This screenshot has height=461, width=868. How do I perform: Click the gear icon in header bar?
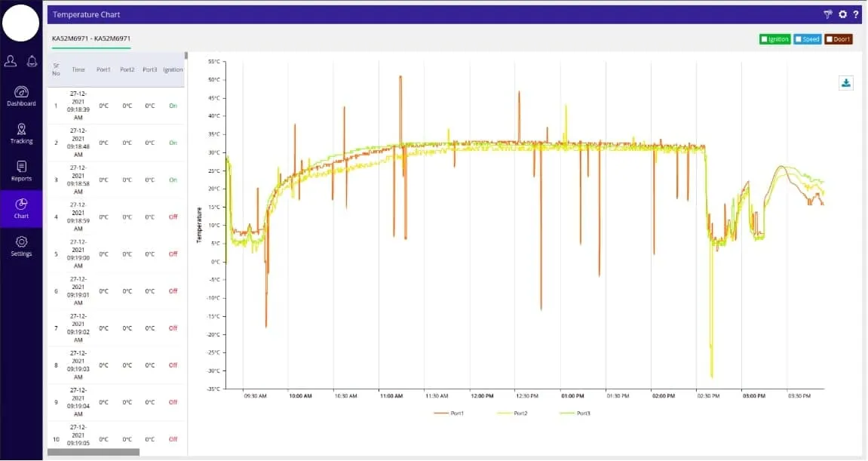pos(842,14)
